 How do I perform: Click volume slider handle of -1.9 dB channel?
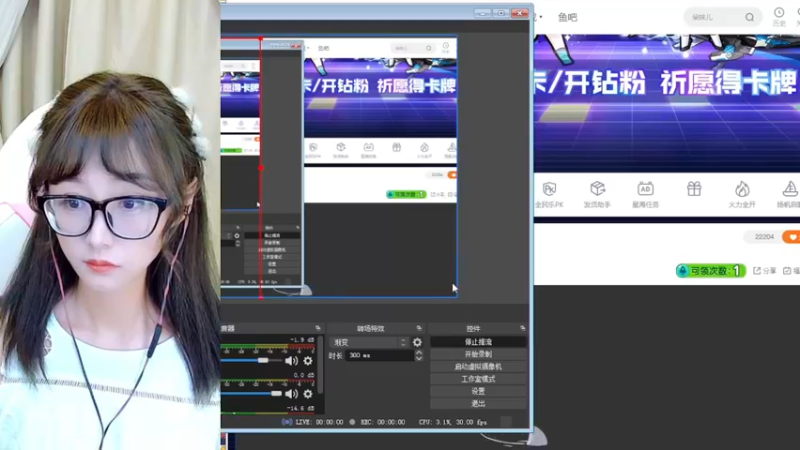[263, 360]
